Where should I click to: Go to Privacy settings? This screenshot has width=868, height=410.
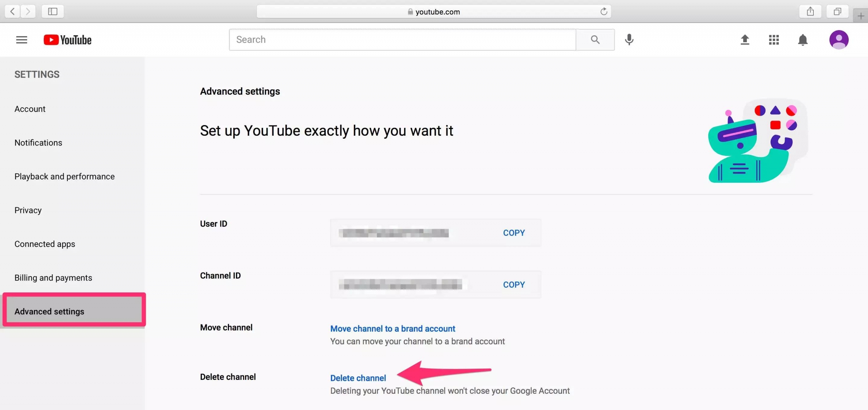pos(28,210)
